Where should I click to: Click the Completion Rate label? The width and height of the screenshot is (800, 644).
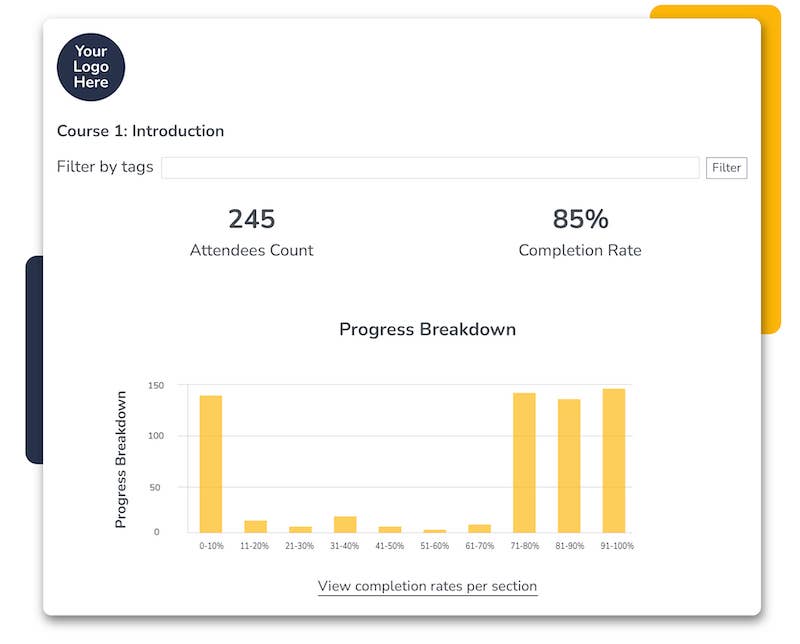(580, 250)
